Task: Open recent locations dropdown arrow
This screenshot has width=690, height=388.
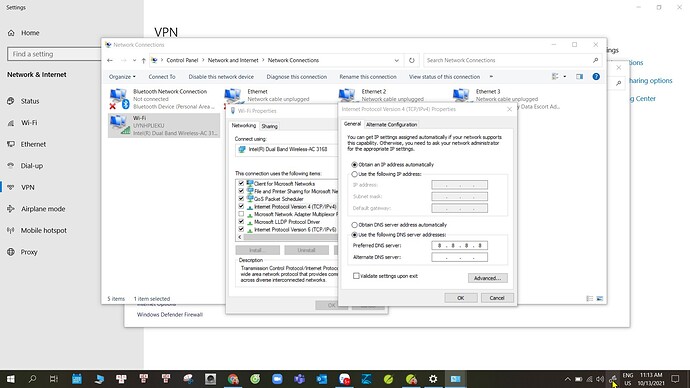Action: point(134,60)
